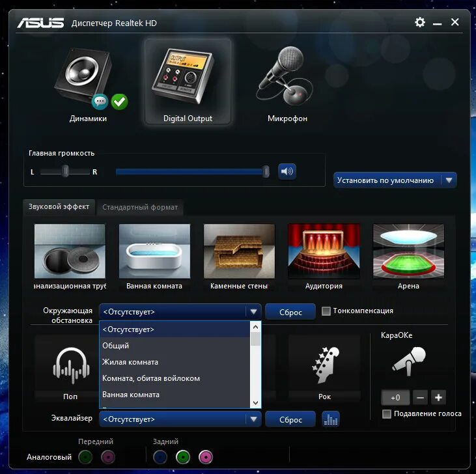Click the Установить по умолчанию button
Viewport: 476px width, 474px height.
(387, 180)
